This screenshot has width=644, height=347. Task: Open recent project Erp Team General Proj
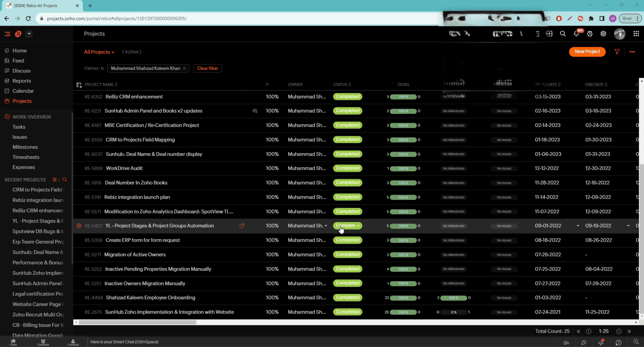(x=38, y=242)
